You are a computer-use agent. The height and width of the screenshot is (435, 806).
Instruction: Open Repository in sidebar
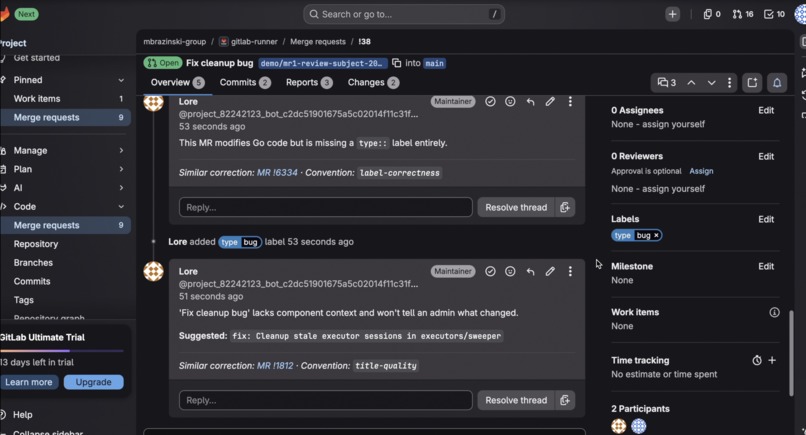[65, 244]
